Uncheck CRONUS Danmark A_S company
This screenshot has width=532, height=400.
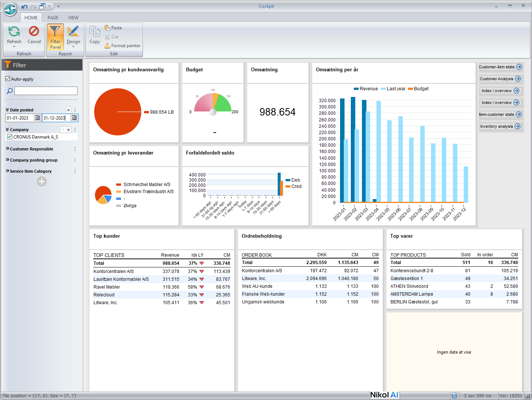(x=10, y=137)
